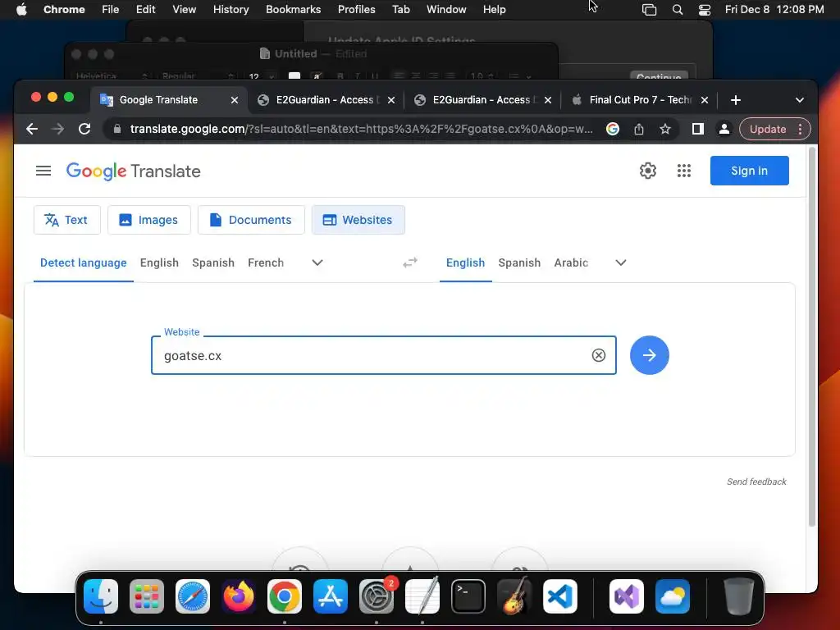840x630 pixels.
Task: Clear the website URL field
Action: [x=598, y=355]
